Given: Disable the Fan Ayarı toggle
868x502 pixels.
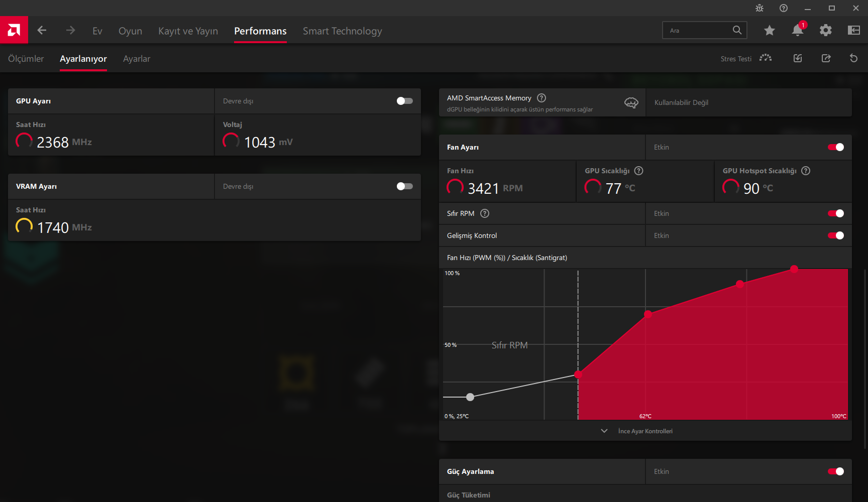Looking at the screenshot, I should click(836, 147).
